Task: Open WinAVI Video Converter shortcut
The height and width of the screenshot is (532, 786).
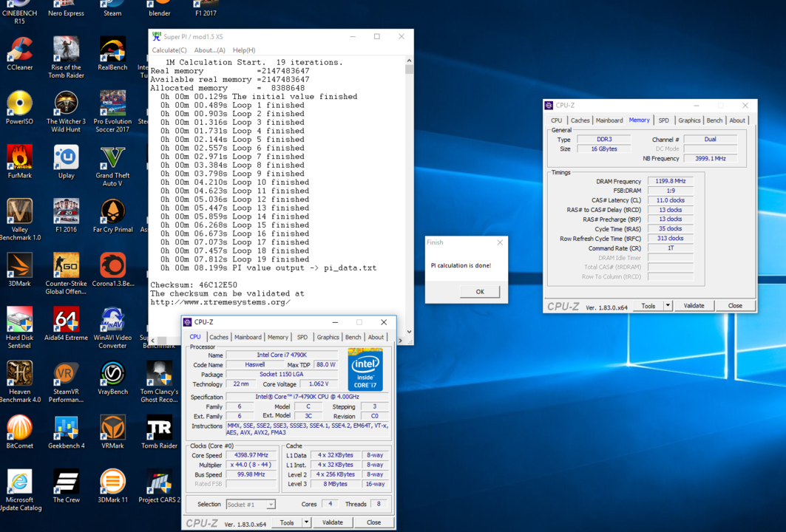Action: click(x=112, y=327)
